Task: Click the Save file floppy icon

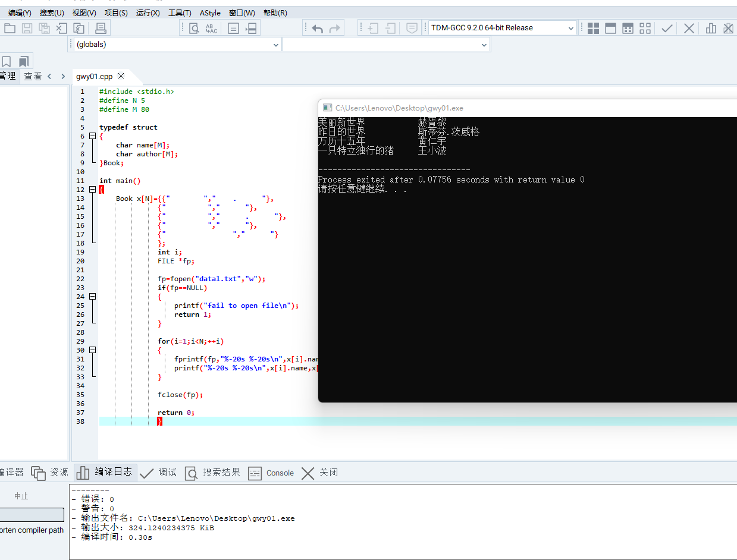Action: (27, 28)
